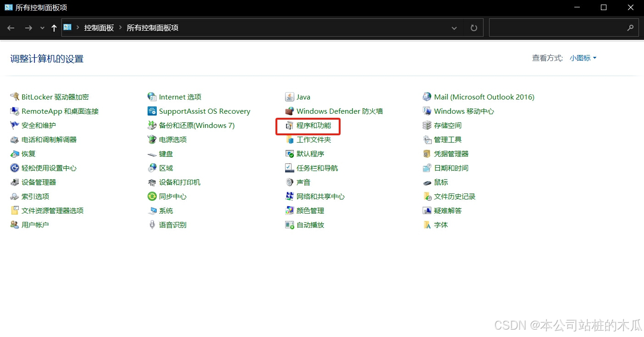Click the search magnifier icon
Screen dimensions: 644x337
[x=630, y=28]
